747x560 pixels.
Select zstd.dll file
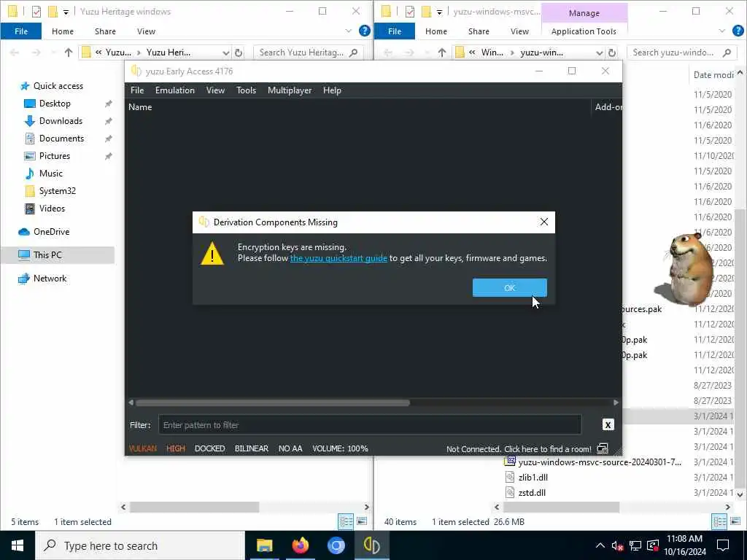click(532, 493)
